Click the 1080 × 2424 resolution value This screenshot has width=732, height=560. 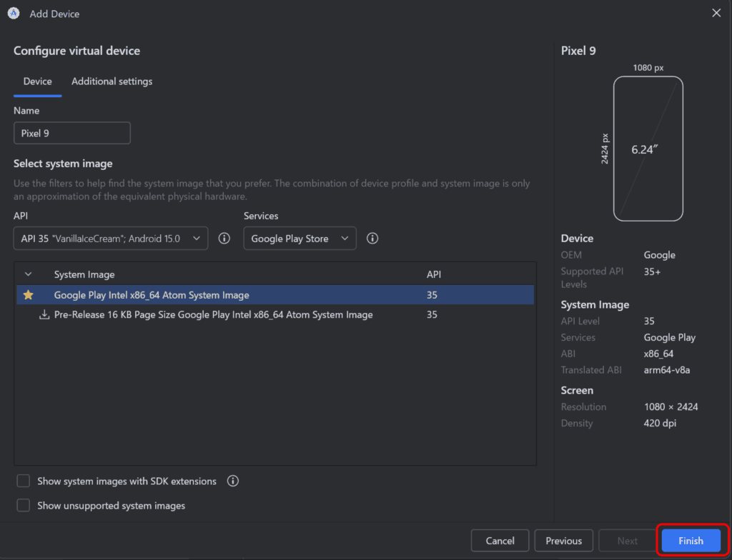[671, 407]
